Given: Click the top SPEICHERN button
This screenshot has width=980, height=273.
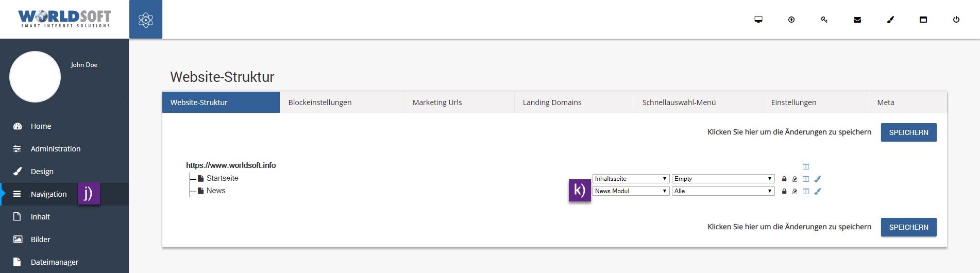Looking at the screenshot, I should click(908, 132).
